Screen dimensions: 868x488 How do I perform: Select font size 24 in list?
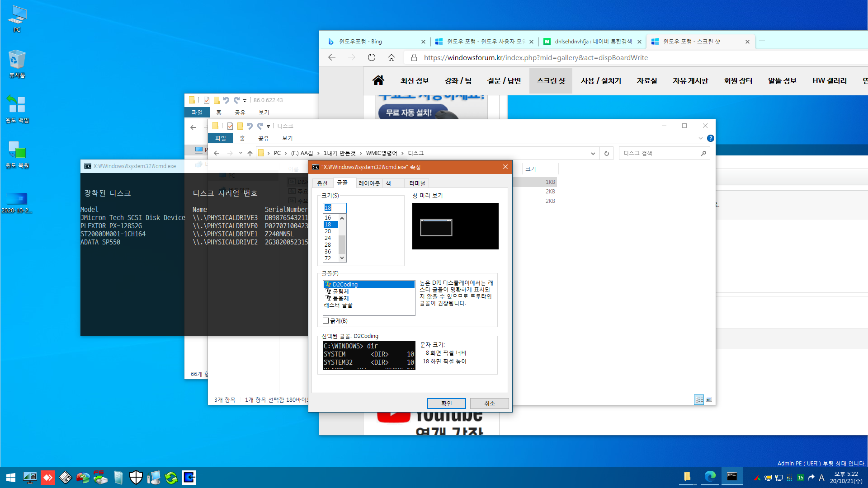330,238
